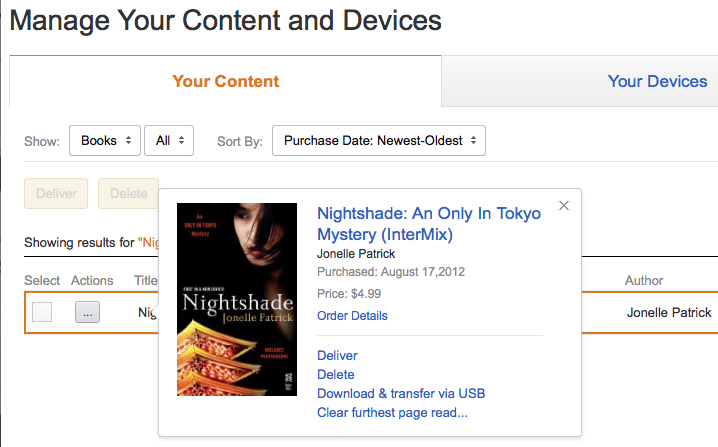Tick the select checkbox for Nightshade

pos(42,312)
